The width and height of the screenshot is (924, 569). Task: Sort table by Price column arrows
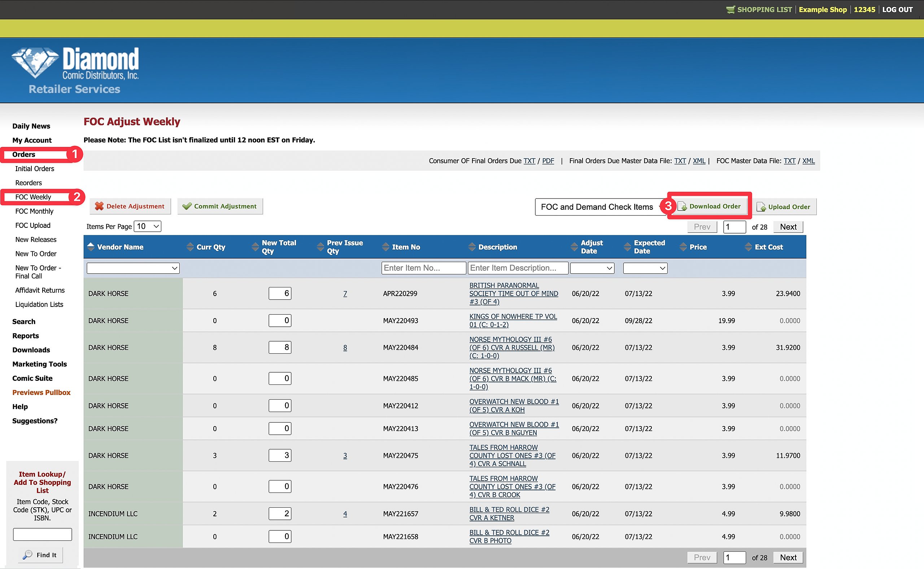683,247
